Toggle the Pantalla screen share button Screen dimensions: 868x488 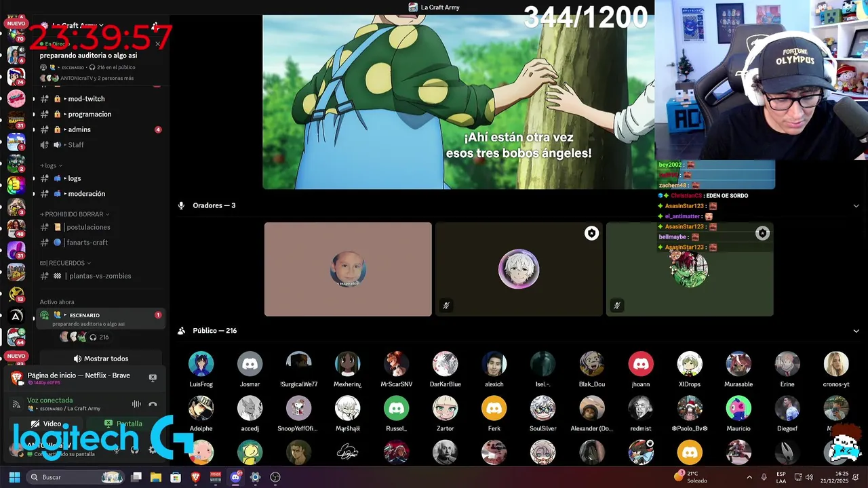tap(123, 424)
